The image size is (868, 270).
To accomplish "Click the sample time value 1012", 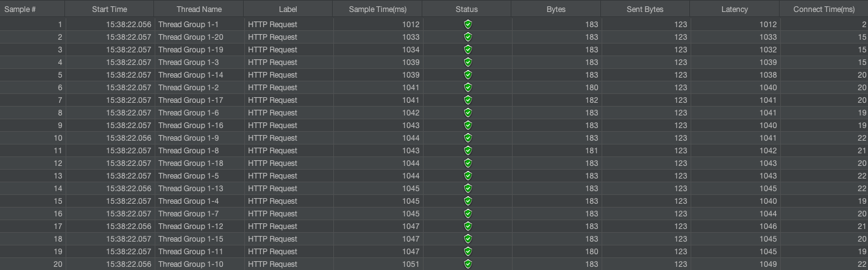I will coord(411,25).
